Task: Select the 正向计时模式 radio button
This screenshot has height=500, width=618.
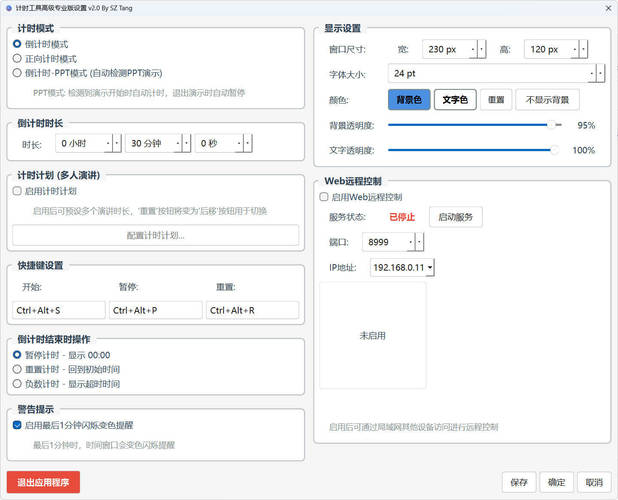Action: 17,59
